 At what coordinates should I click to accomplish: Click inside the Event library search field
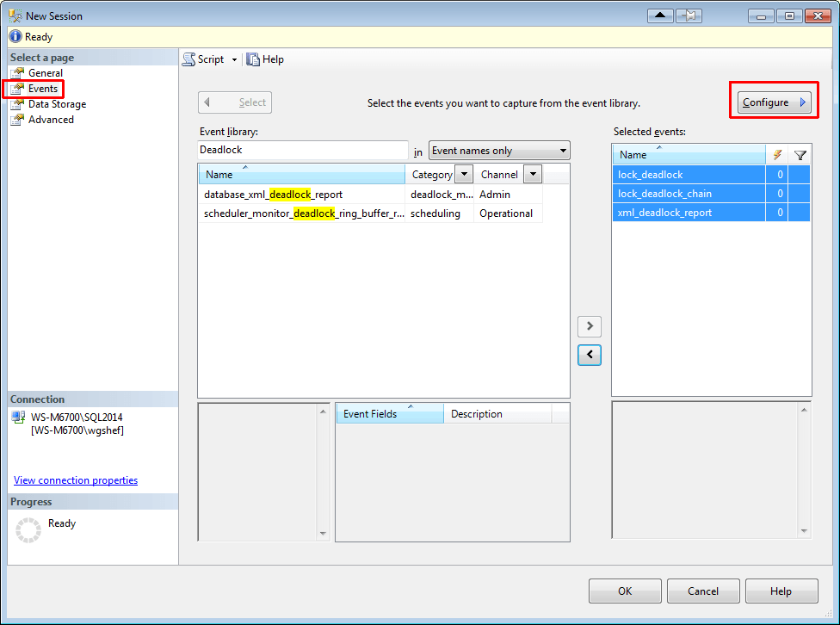[301, 150]
